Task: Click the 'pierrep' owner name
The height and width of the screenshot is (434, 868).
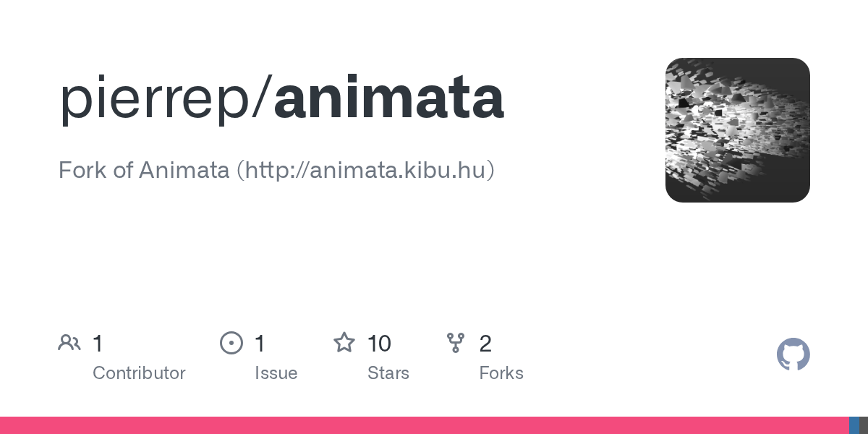Action: pos(158,101)
